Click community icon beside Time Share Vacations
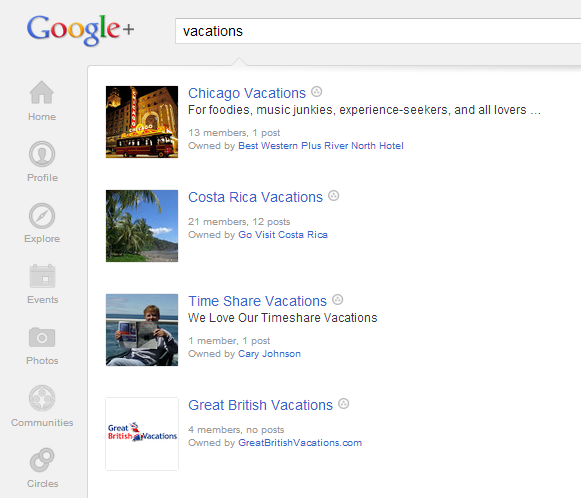 [x=338, y=300]
